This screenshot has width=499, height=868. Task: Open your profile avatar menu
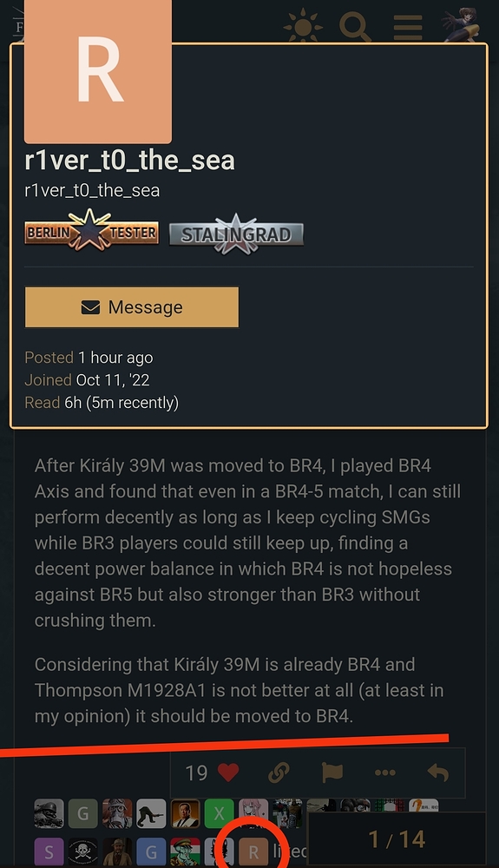(461, 25)
